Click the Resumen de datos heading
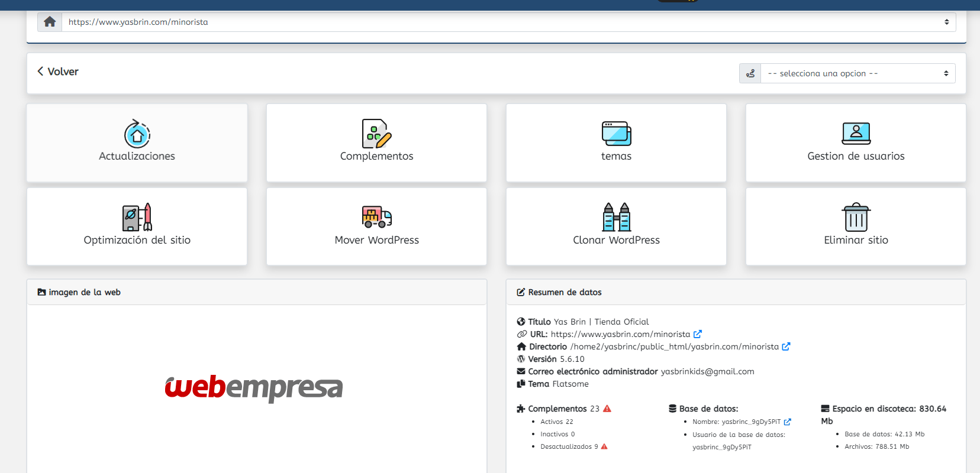Viewport: 980px width, 473px height. click(565, 292)
